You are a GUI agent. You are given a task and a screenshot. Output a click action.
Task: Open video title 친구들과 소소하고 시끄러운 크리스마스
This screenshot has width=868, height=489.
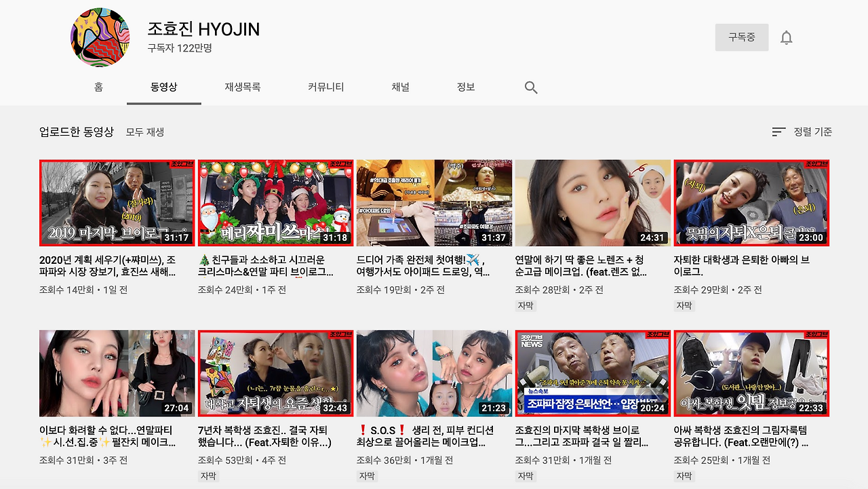[266, 266]
